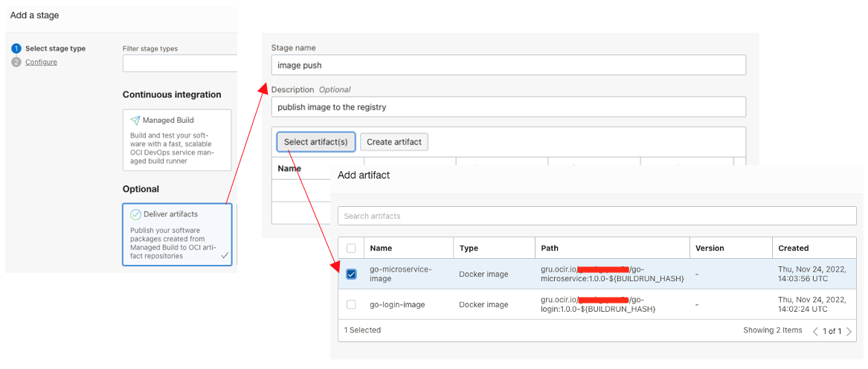Go to previous page of artifacts
The height and width of the screenshot is (369, 868).
(815, 331)
